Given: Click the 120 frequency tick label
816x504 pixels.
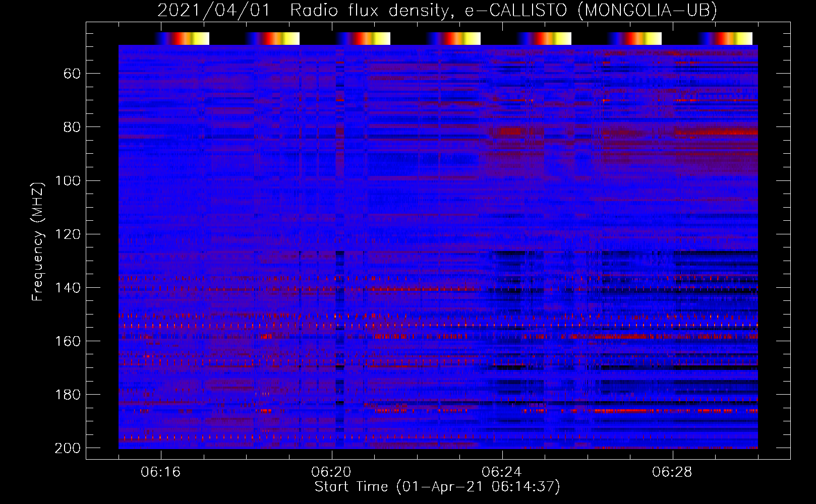Looking at the screenshot, I should tap(68, 234).
